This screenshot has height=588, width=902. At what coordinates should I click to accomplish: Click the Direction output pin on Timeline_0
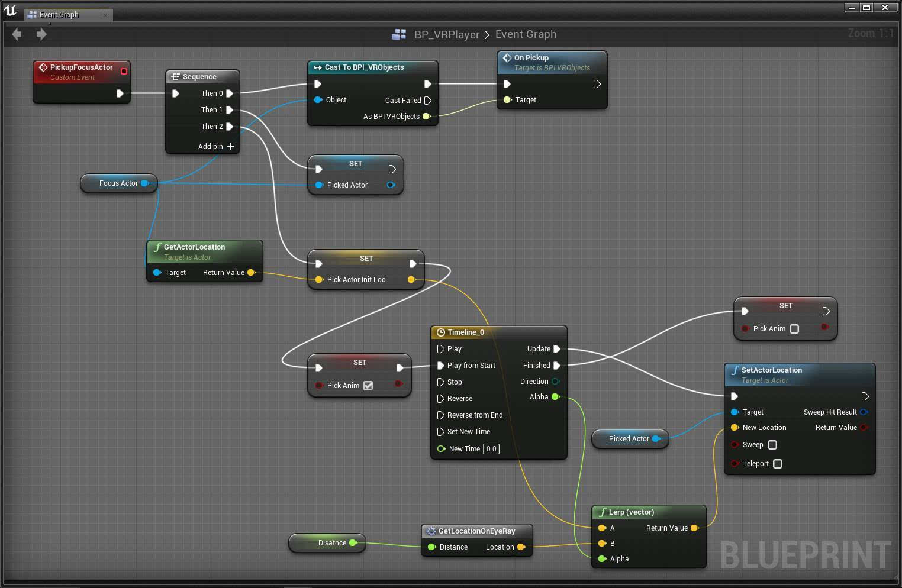coord(556,382)
